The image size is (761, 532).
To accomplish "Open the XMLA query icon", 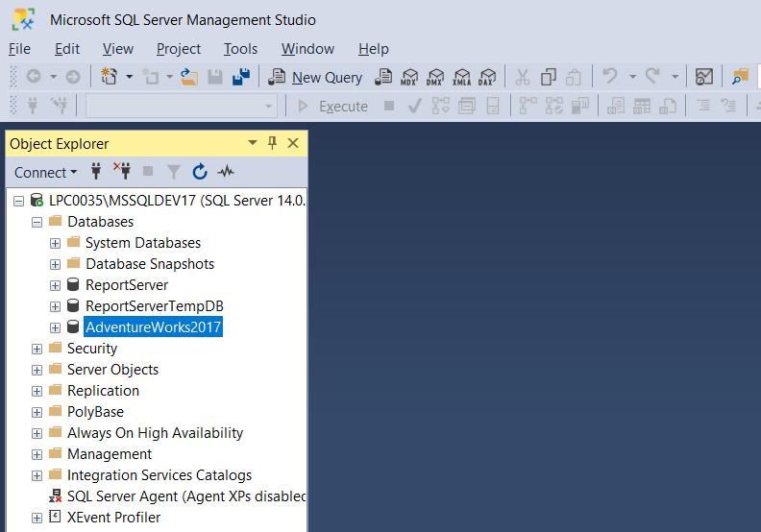I will click(462, 77).
